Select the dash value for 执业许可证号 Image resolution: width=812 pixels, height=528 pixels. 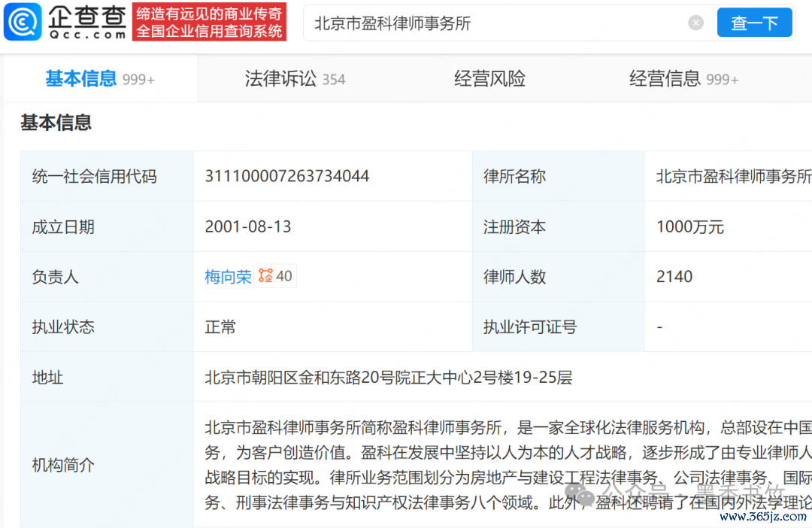tap(659, 327)
